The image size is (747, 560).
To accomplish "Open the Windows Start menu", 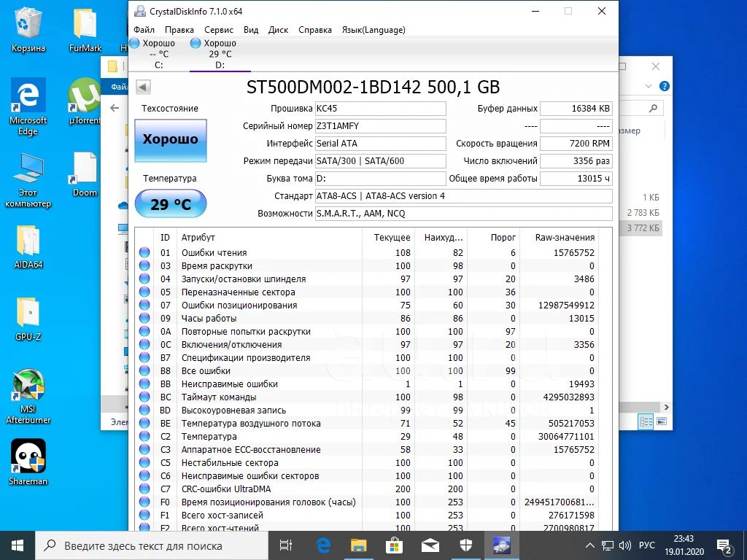I will pos(18,545).
